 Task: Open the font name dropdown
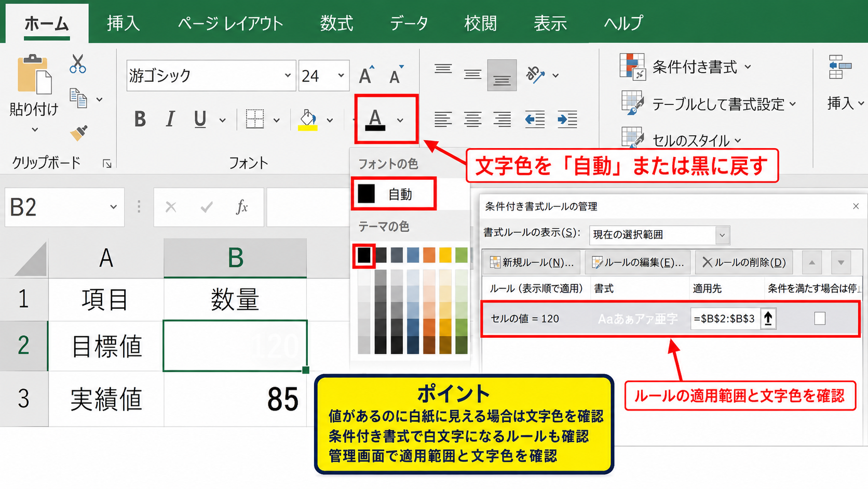pos(288,75)
